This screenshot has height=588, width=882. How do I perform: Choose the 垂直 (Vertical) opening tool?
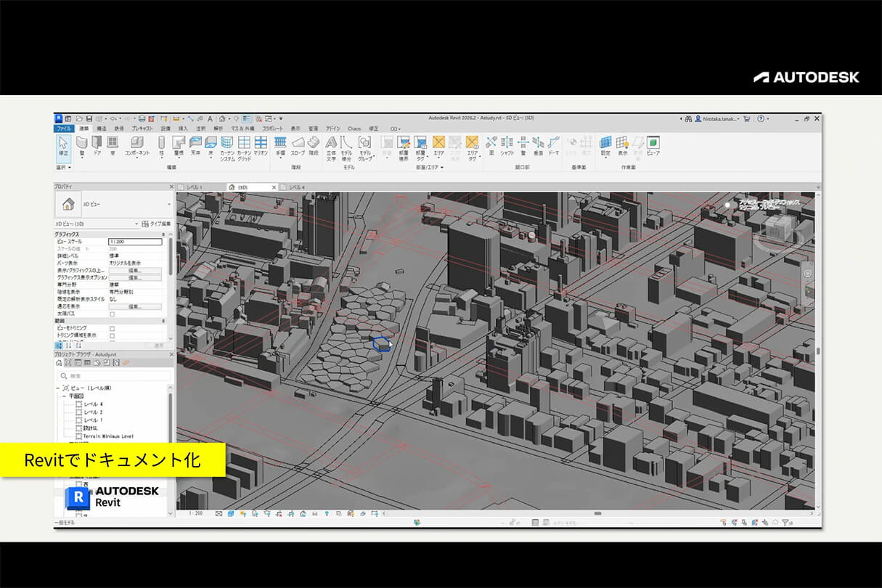[x=538, y=145]
